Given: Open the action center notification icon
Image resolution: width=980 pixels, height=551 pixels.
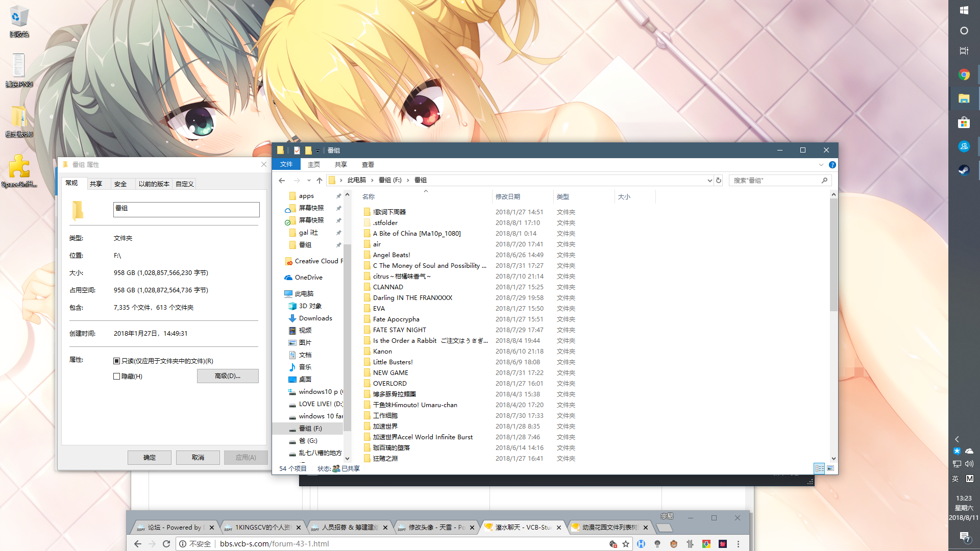Looking at the screenshot, I should coord(964,536).
